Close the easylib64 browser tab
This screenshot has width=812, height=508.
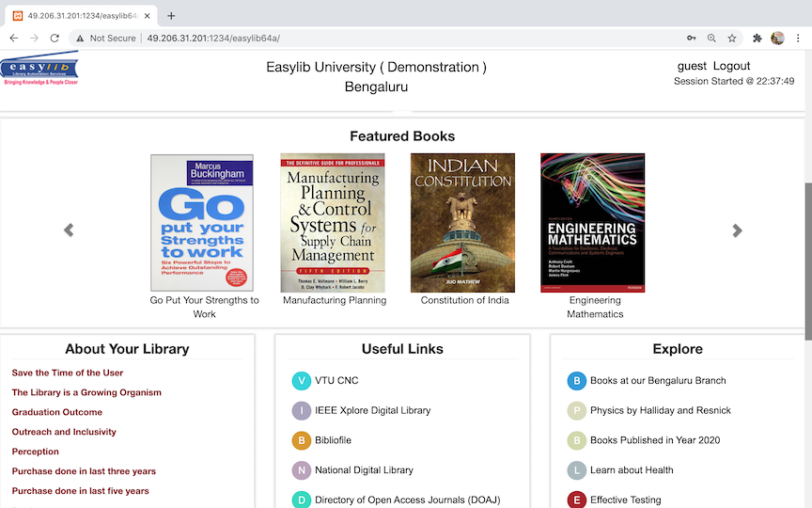coord(147,16)
